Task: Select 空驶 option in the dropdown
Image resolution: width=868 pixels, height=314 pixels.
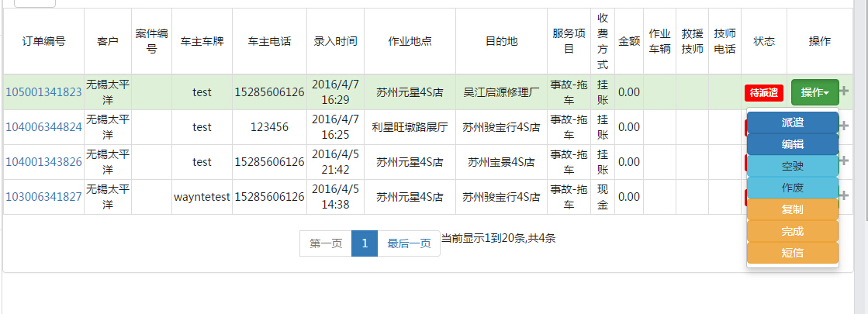Action: pyautogui.click(x=792, y=166)
